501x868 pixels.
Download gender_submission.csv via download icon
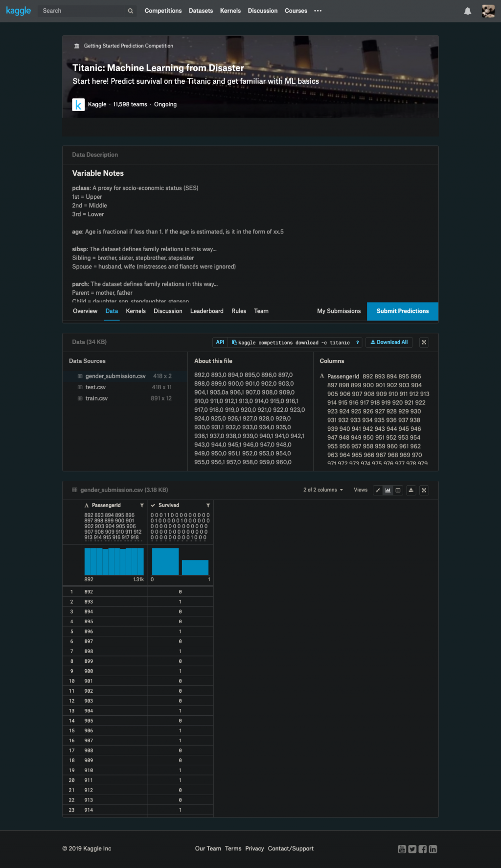point(411,490)
